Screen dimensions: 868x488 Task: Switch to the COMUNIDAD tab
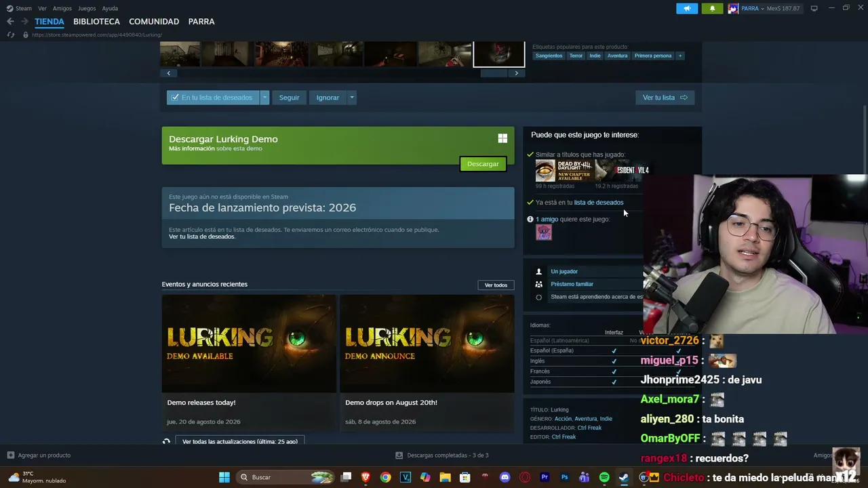[x=154, y=22]
